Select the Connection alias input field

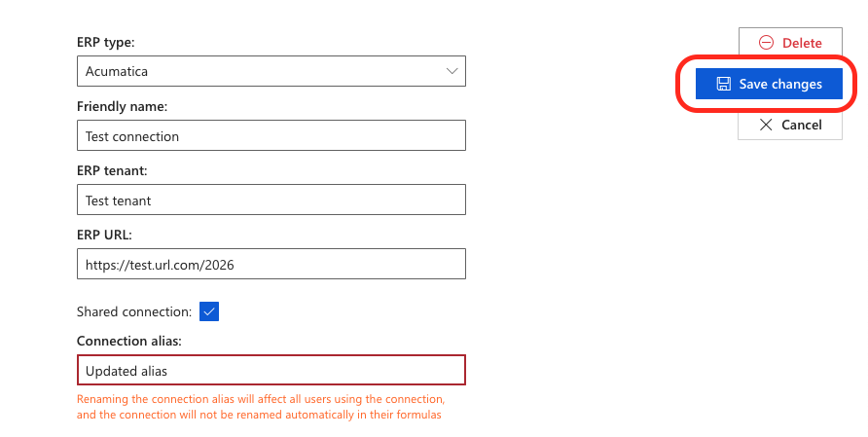(x=271, y=371)
